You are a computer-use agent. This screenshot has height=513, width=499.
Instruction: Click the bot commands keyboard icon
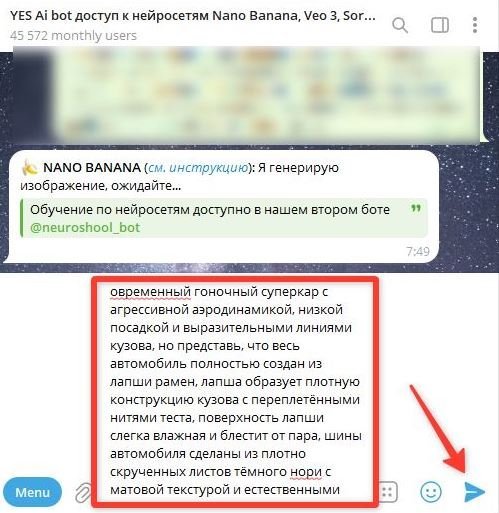coord(388,492)
